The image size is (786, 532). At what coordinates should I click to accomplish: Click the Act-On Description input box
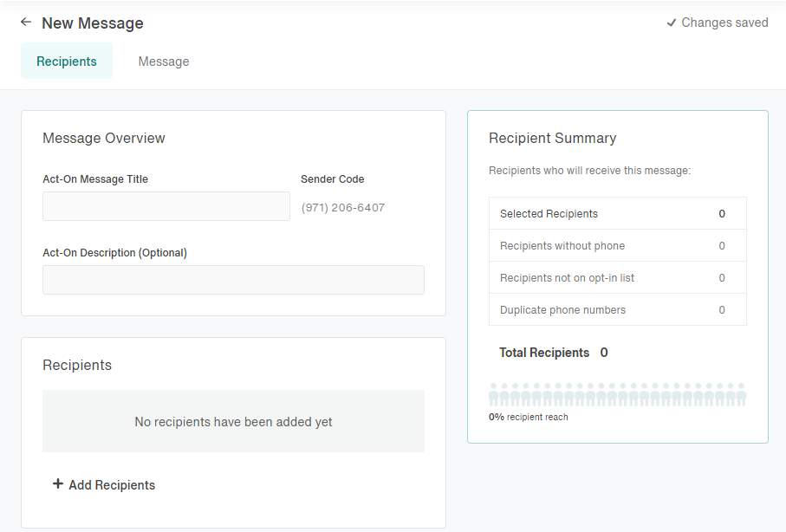[234, 280]
